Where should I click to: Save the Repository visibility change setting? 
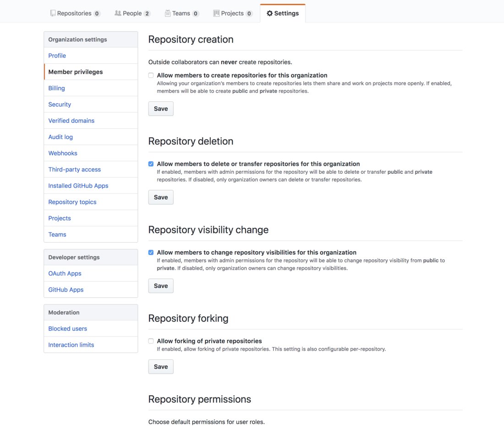[161, 286]
